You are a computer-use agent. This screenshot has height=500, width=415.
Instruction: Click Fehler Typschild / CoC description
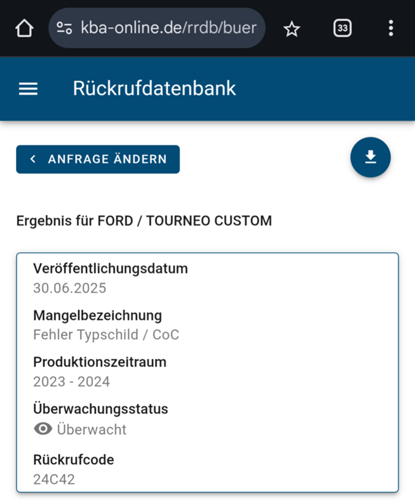point(106,335)
